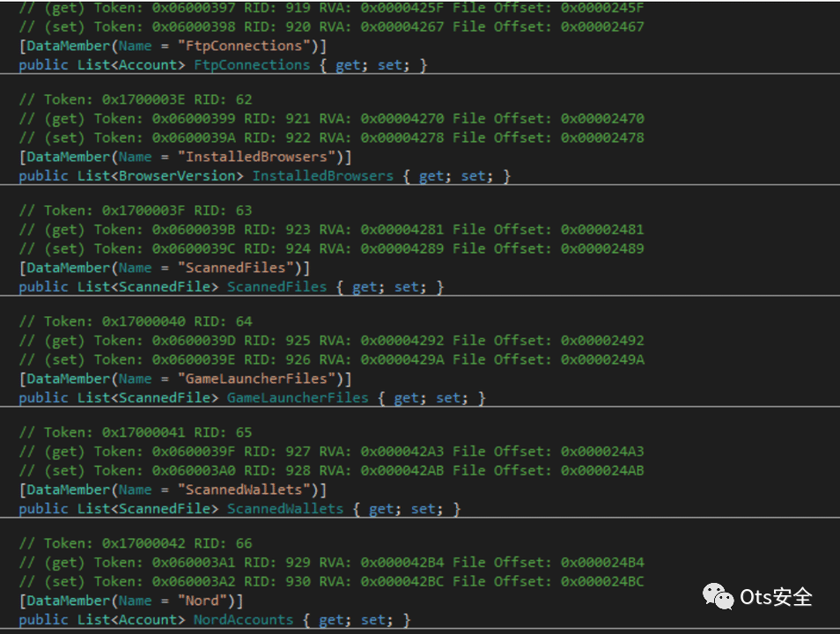
Task: Click the comment line Token: 0x17000041 RID: 65
Action: 136,432
